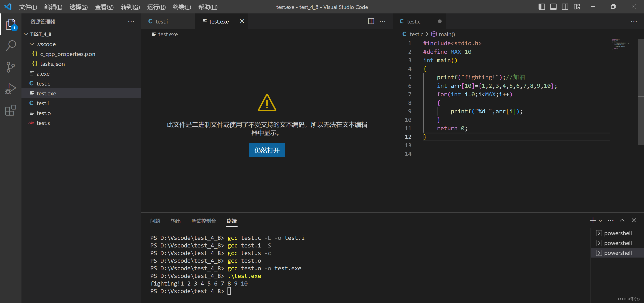The width and height of the screenshot is (644, 303).
Task: Open tasks.json in explorer
Action: point(81,64)
